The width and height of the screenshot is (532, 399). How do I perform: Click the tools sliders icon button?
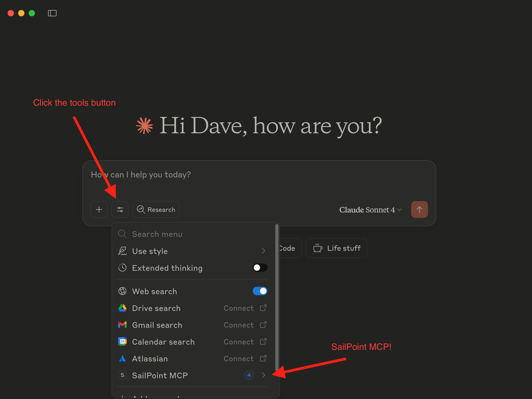point(120,209)
